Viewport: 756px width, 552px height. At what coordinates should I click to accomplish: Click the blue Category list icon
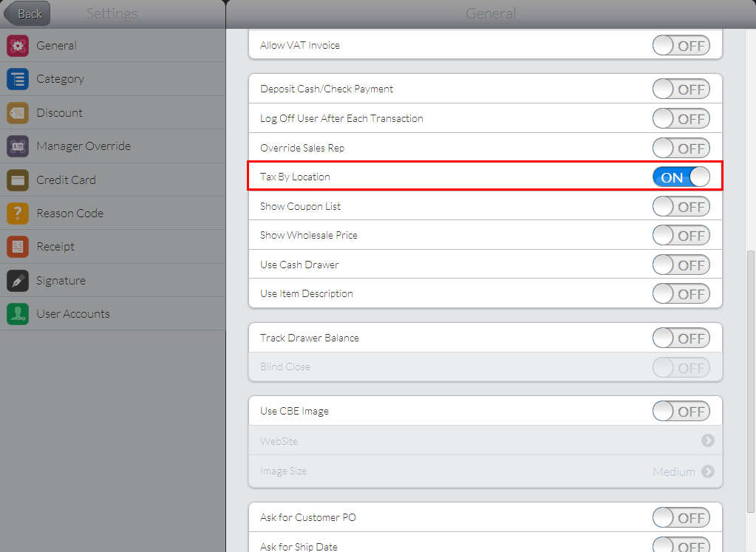[18, 79]
